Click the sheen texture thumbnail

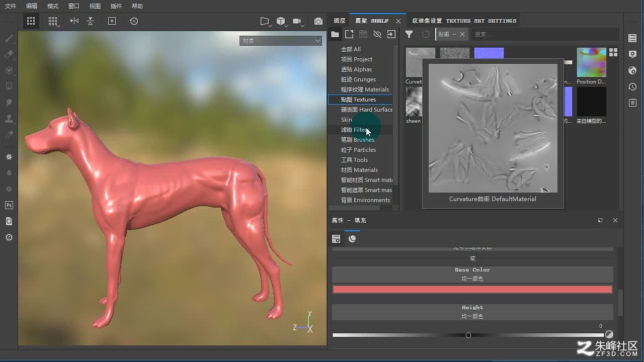414,102
